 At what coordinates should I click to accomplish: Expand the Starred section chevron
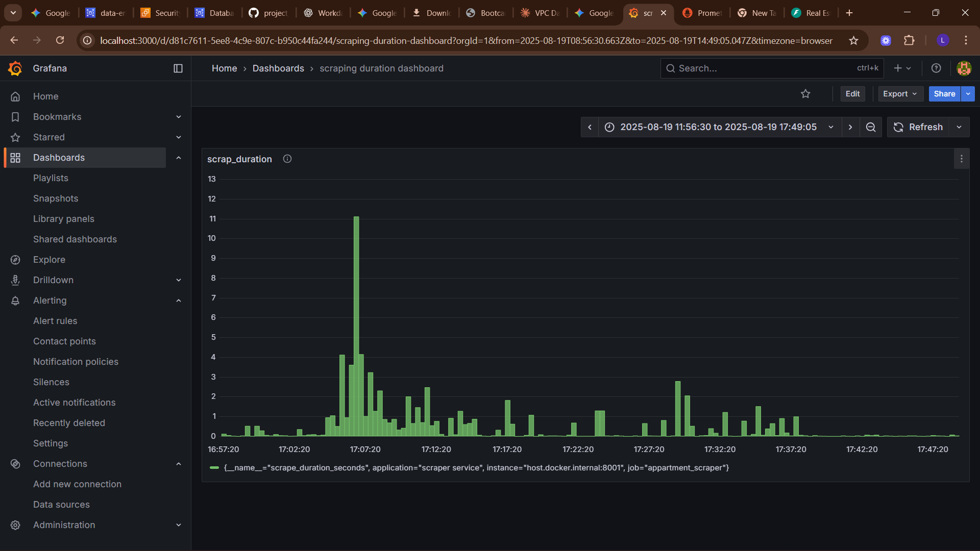[x=179, y=137]
